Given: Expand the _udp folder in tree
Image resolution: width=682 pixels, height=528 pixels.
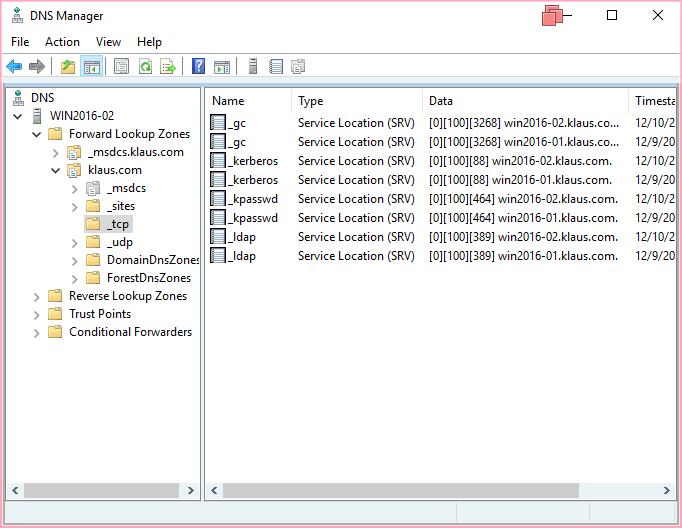Looking at the screenshot, I should (75, 243).
